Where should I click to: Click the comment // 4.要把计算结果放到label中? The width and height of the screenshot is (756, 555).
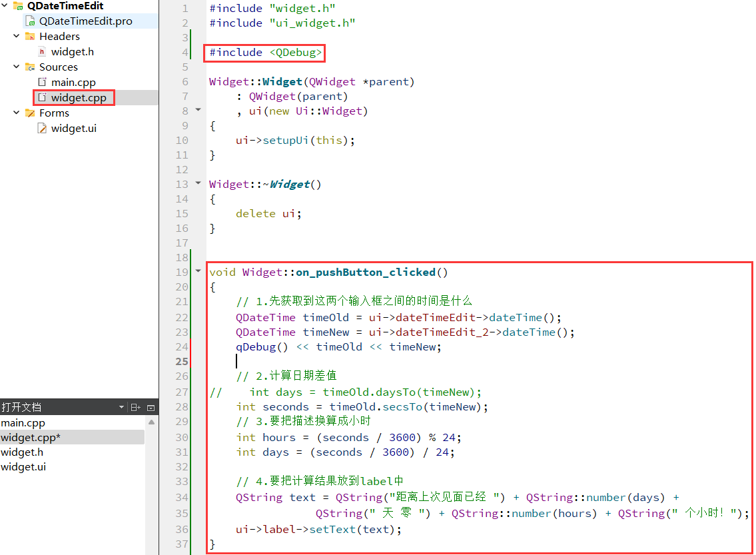tap(320, 481)
